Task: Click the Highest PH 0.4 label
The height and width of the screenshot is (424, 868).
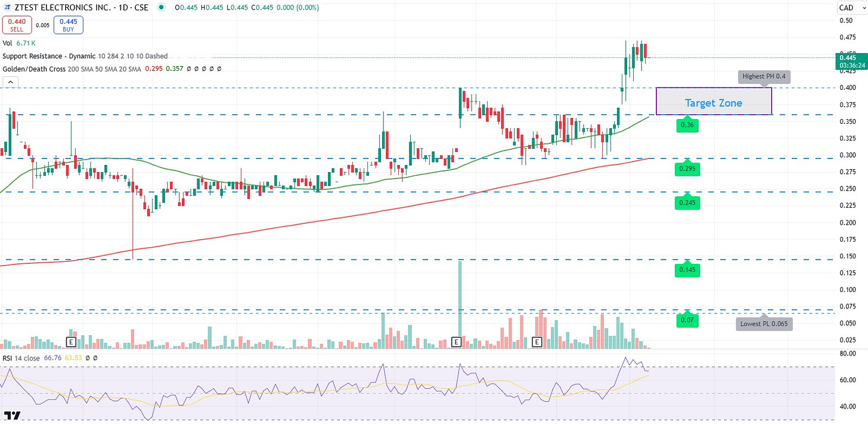Action: 764,77
